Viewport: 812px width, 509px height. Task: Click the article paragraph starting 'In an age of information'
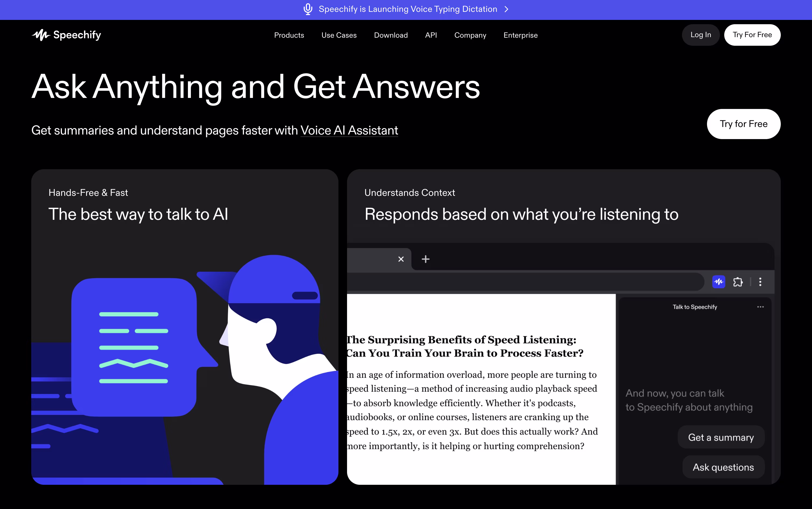(472, 410)
